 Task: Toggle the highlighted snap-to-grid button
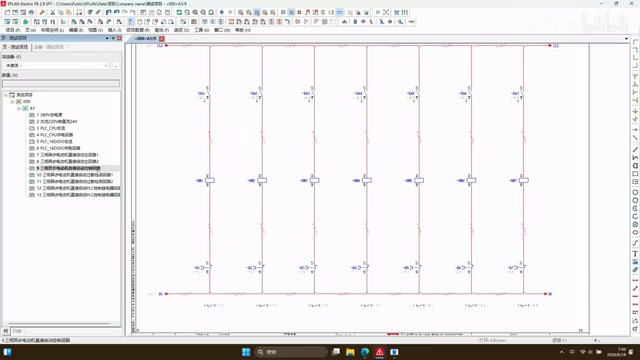coord(291,13)
